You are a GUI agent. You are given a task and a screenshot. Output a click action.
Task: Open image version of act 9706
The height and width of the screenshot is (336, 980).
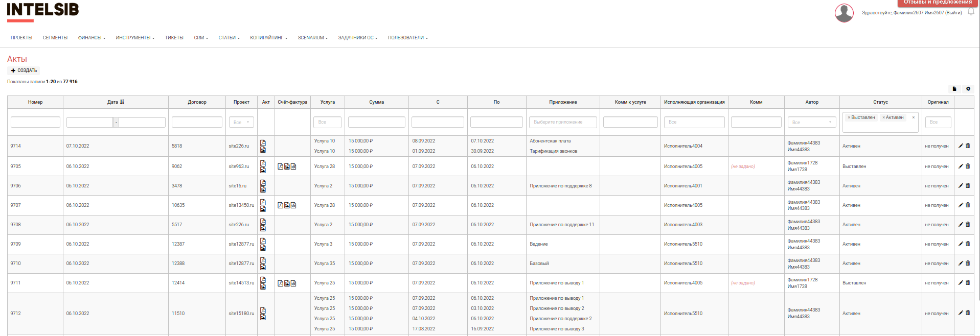tap(263, 189)
